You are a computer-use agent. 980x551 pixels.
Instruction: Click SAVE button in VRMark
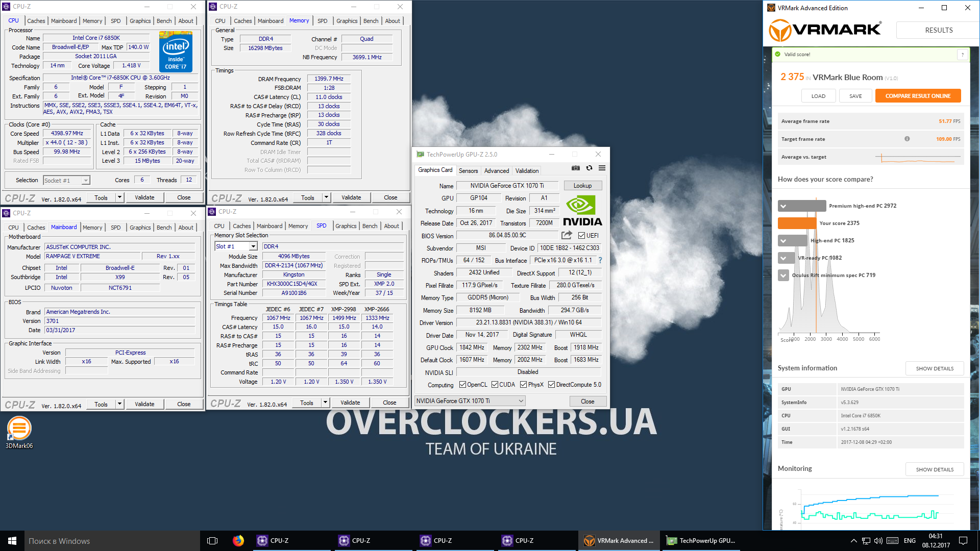(x=855, y=96)
